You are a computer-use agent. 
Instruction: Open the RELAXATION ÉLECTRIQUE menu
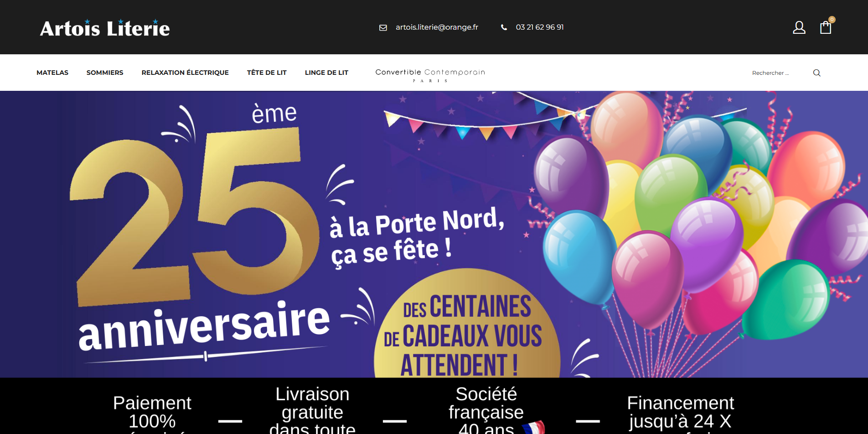point(185,73)
